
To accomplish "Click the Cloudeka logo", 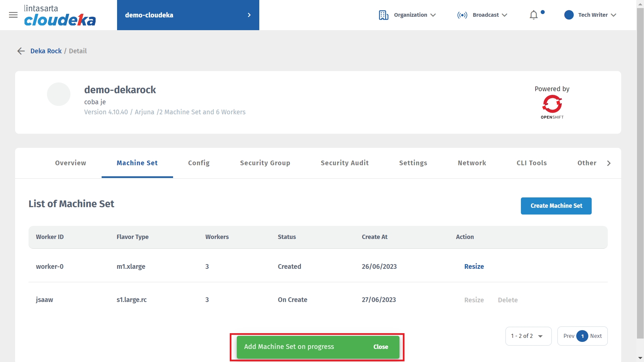I will click(x=60, y=15).
